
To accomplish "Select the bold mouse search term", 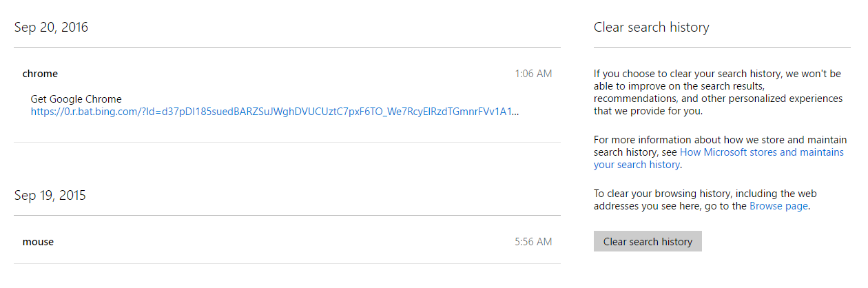I will [x=38, y=242].
